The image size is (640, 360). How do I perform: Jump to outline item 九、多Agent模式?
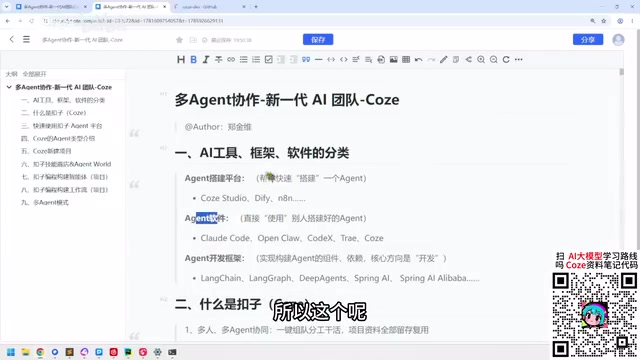point(45,202)
